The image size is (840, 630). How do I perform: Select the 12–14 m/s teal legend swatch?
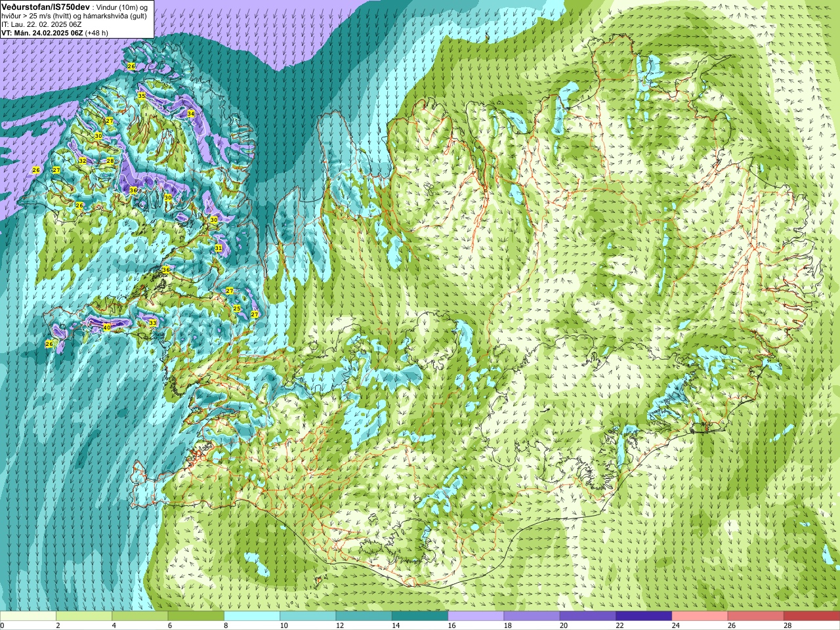(x=364, y=616)
